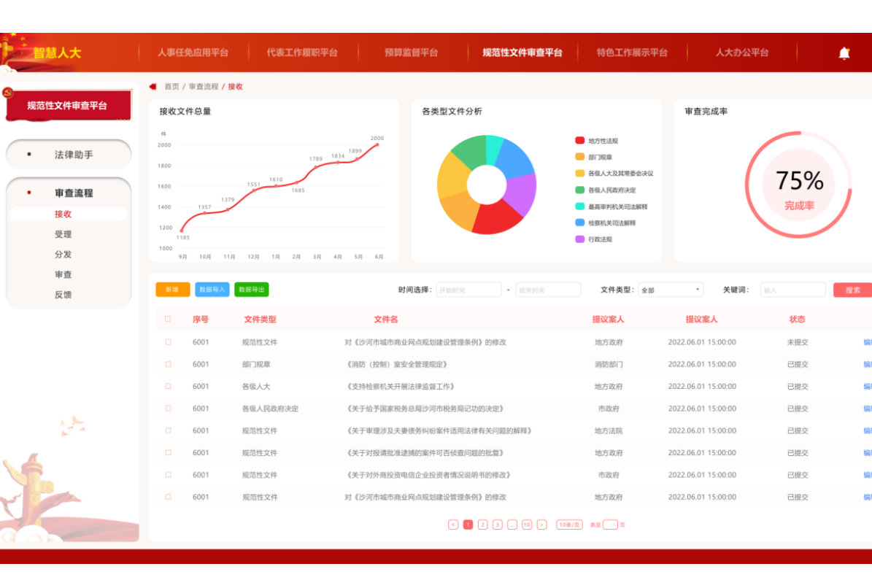Go to previous page with left arrow
This screenshot has height=588, width=872.
pos(453,525)
